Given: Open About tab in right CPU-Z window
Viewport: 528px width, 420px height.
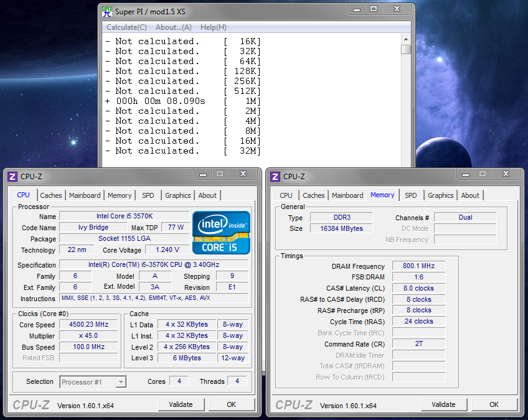Looking at the screenshot, I should pyautogui.click(x=469, y=195).
